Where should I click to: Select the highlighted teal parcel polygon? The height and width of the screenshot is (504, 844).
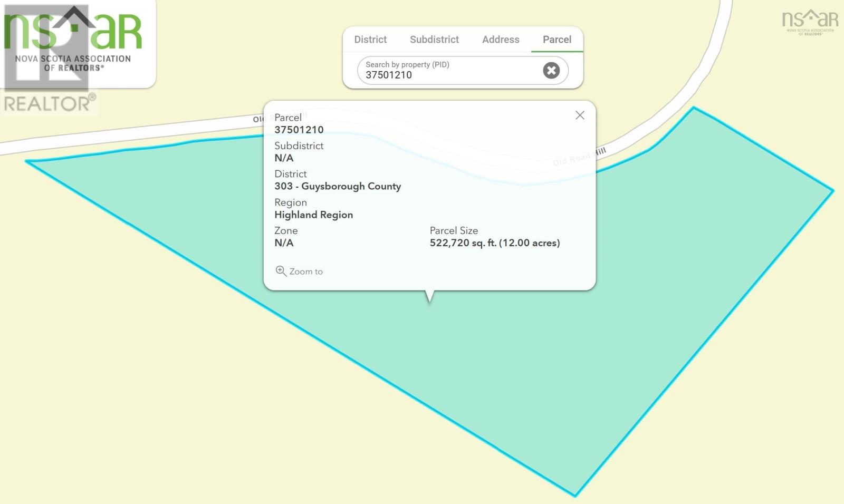tap(527, 369)
